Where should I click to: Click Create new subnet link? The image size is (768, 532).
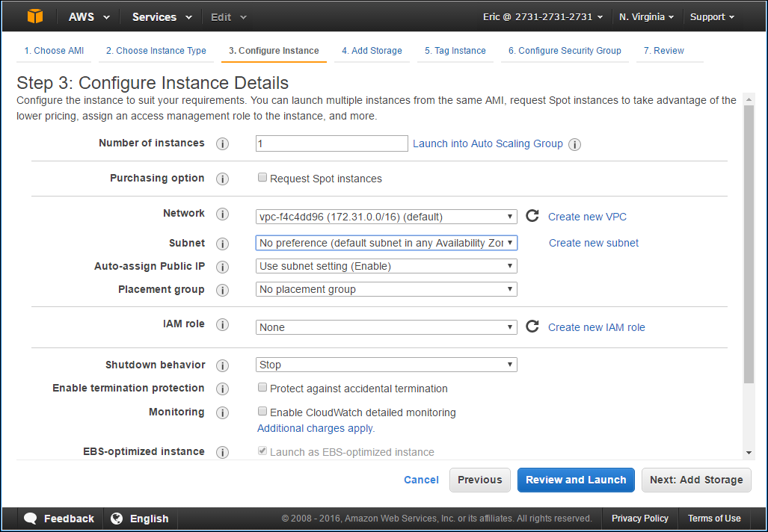pos(594,243)
